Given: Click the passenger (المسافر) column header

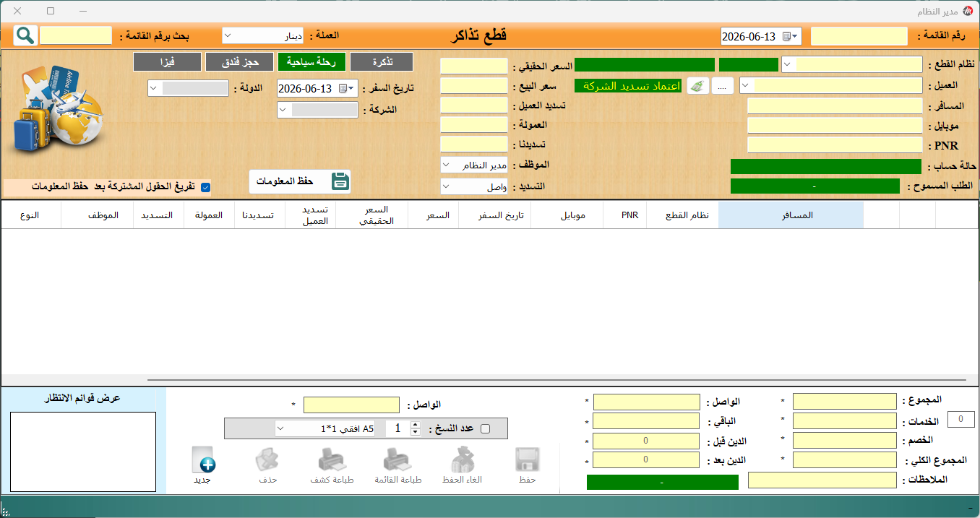Looking at the screenshot, I should (x=791, y=215).
